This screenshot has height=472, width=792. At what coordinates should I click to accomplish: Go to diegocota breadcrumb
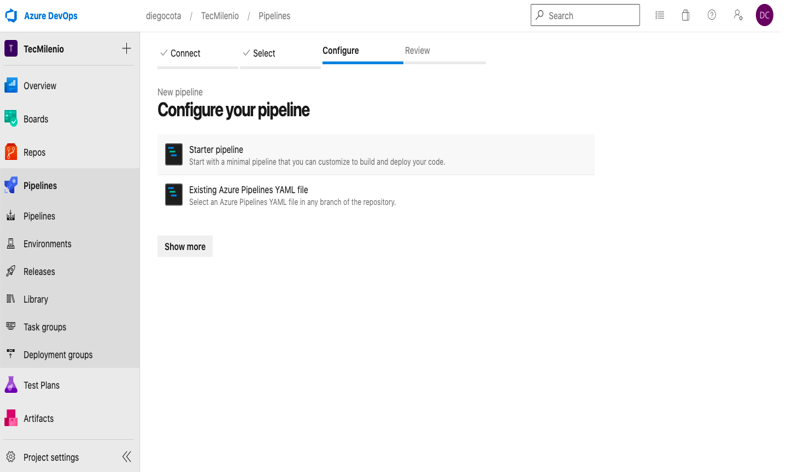pos(163,16)
